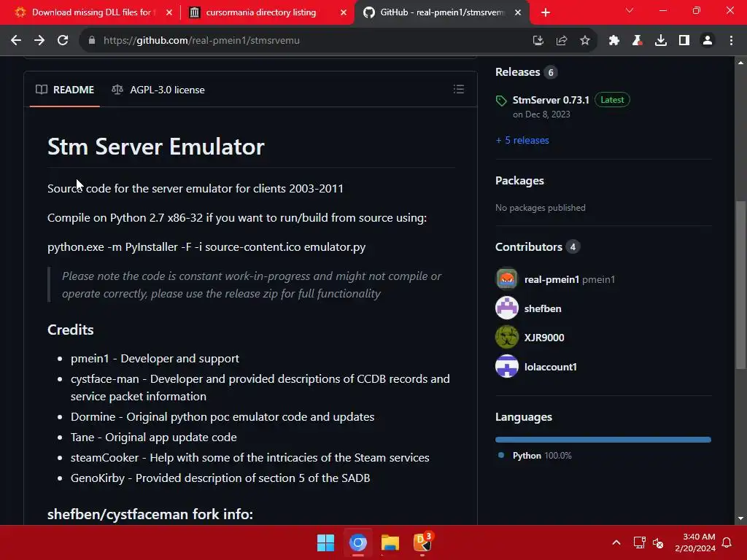Click real-pmein1 avatar image
The height and width of the screenshot is (560, 747).
tap(507, 279)
